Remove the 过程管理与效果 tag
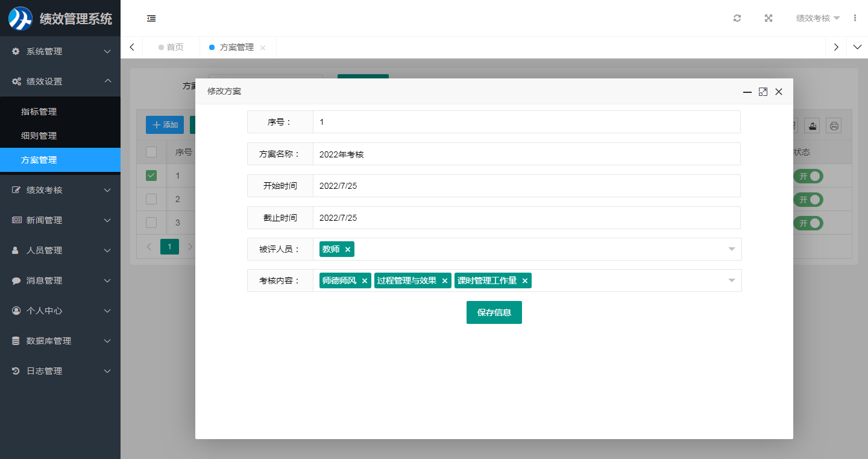The image size is (868, 459). click(x=445, y=280)
